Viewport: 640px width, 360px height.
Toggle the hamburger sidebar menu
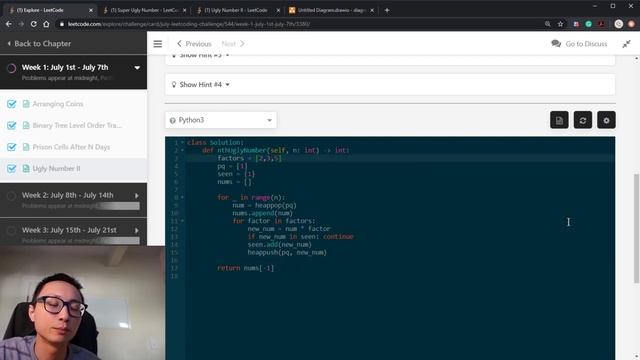tap(158, 44)
